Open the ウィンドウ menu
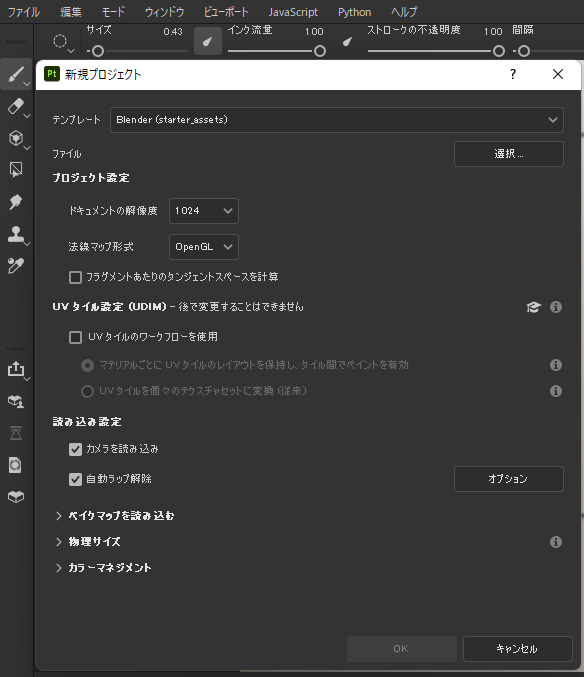Viewport: 584px width, 677px height. coord(164,12)
